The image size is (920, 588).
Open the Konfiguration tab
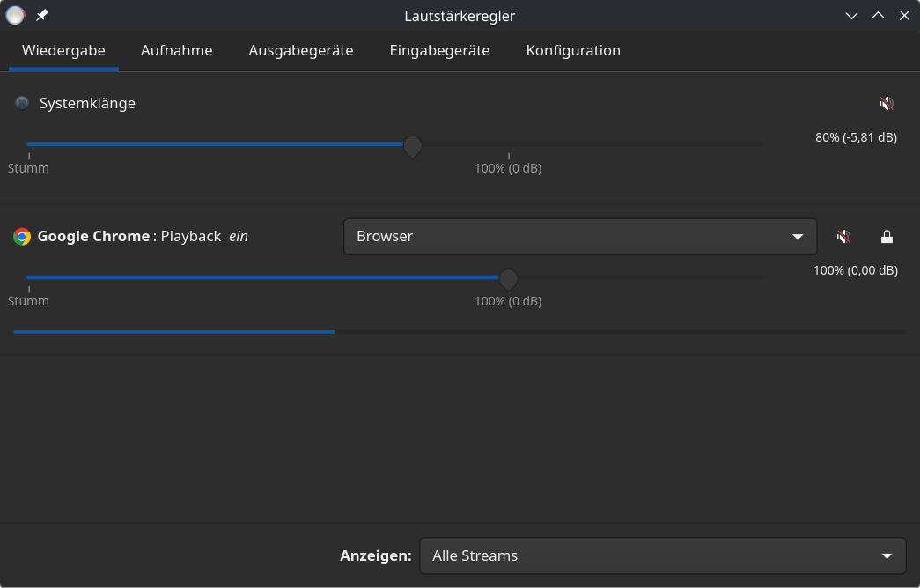573,50
